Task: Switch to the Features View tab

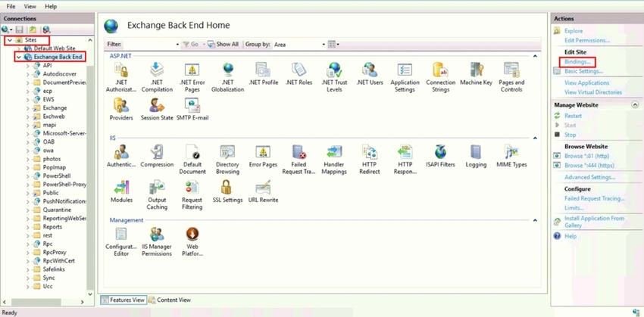Action: 123,300
